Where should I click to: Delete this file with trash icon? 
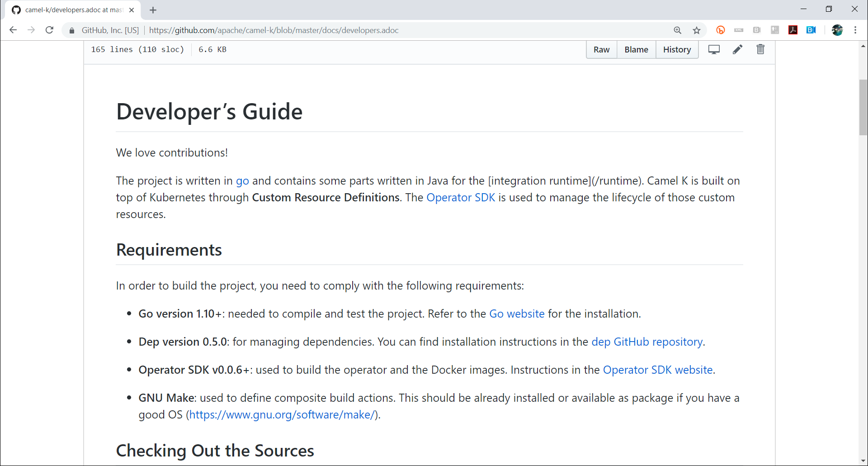pos(760,49)
